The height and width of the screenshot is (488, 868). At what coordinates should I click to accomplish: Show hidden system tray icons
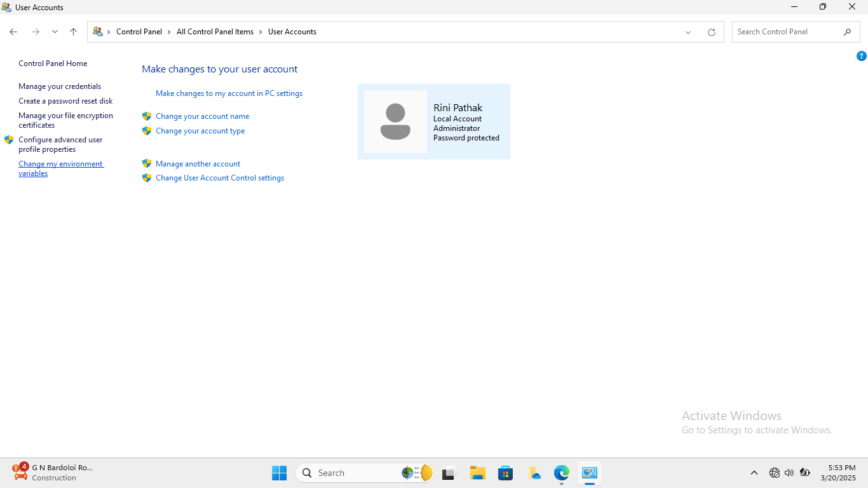point(754,473)
